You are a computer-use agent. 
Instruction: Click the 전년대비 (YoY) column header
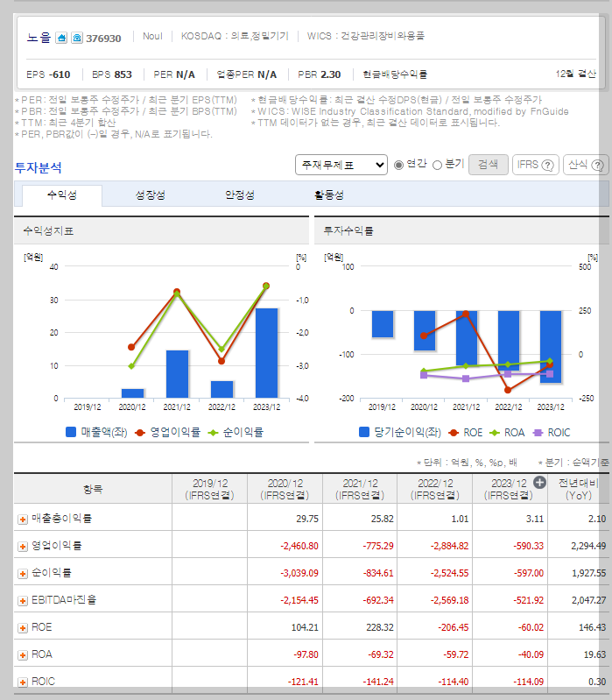[579, 489]
